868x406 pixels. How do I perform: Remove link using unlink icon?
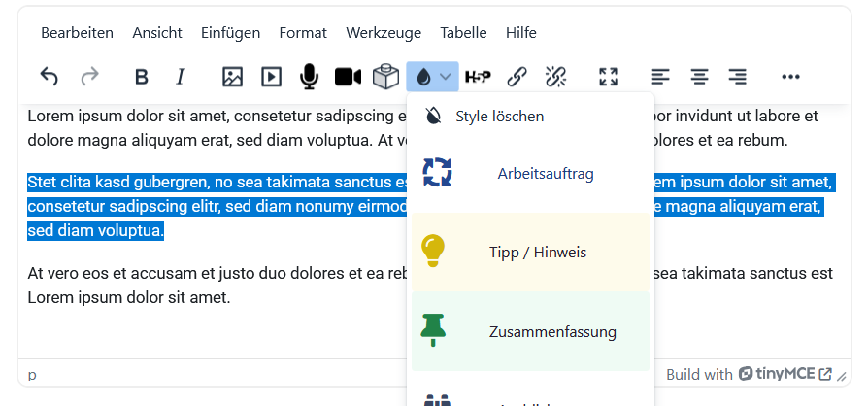[x=555, y=76]
